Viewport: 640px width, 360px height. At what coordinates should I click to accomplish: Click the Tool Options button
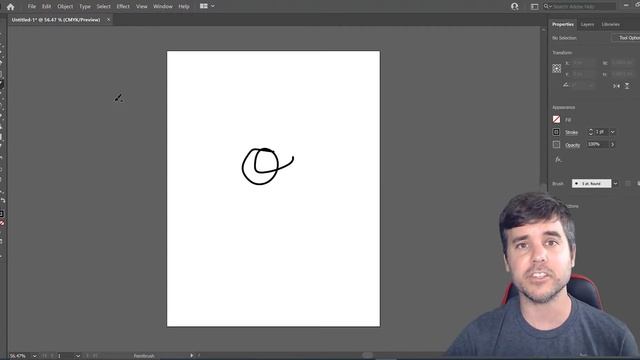[x=627, y=38]
